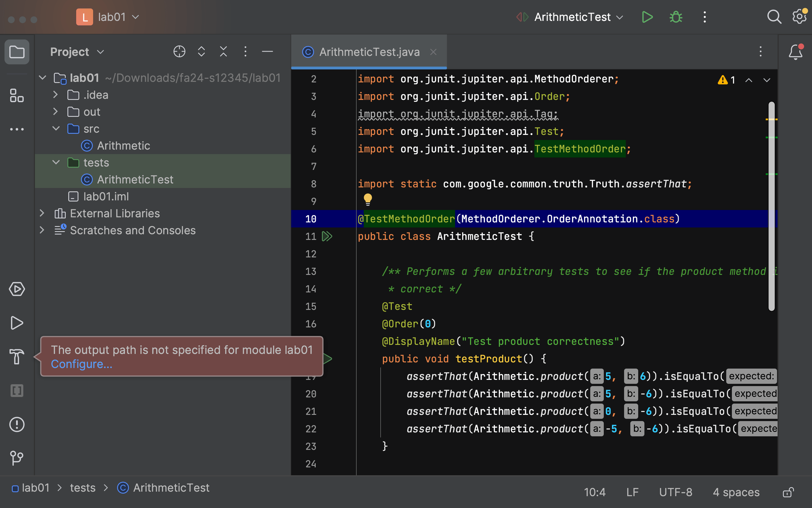Open the Problems tool window
Viewport: 812px width, 508px height.
pyautogui.click(x=17, y=424)
